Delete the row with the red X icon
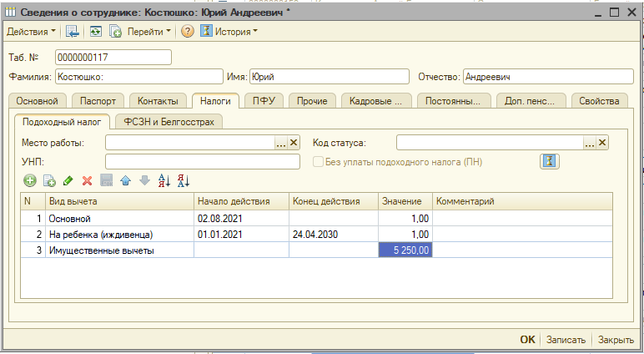The height and width of the screenshot is (354, 644). pos(87,180)
